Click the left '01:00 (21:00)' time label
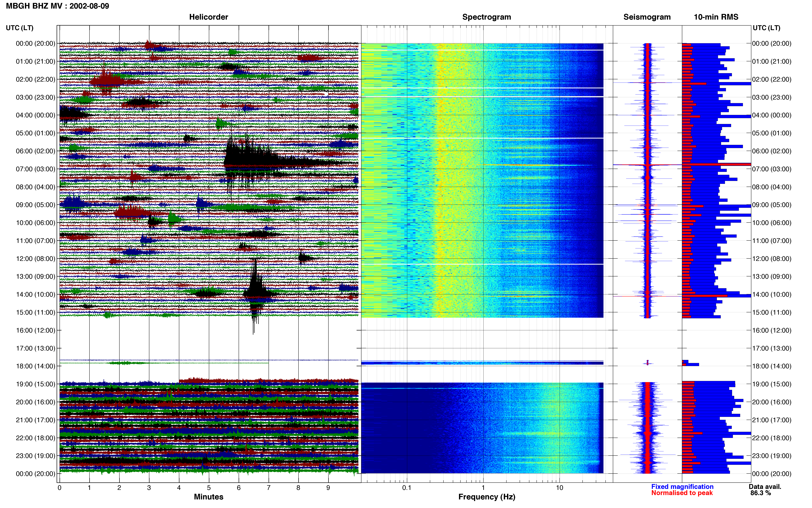812x508 pixels. click(x=36, y=61)
